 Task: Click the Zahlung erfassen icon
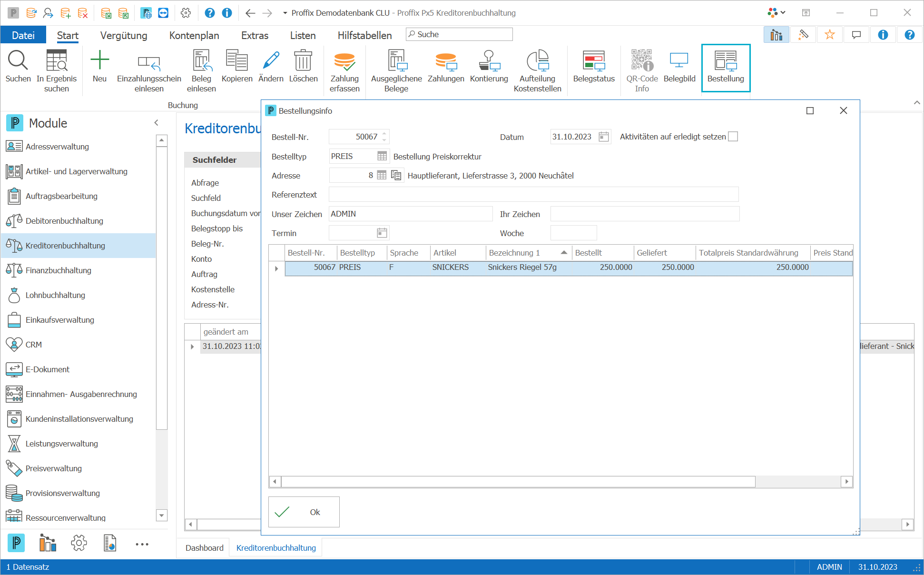click(344, 71)
